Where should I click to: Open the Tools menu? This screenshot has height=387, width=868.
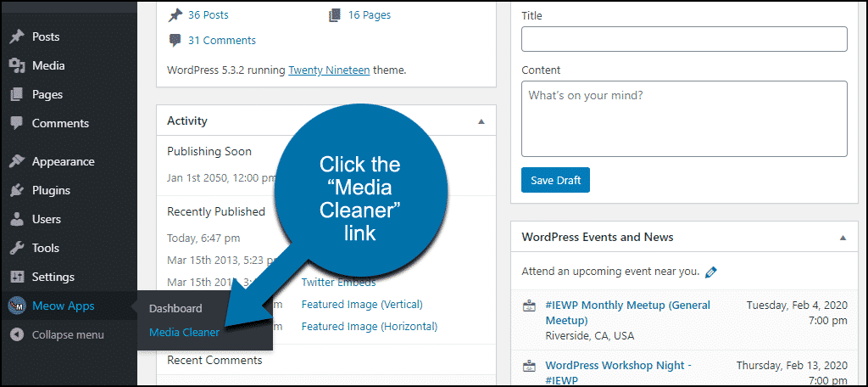coord(46,248)
